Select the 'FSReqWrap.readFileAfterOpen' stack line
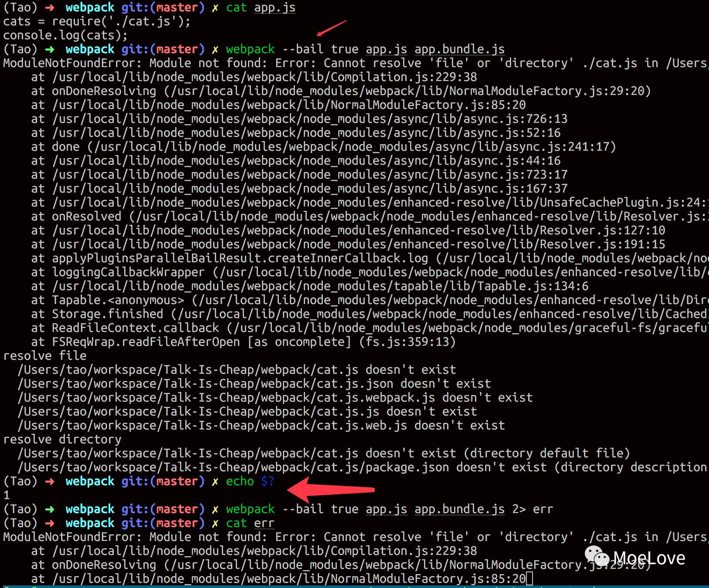Image resolution: width=709 pixels, height=588 pixels. (x=244, y=342)
